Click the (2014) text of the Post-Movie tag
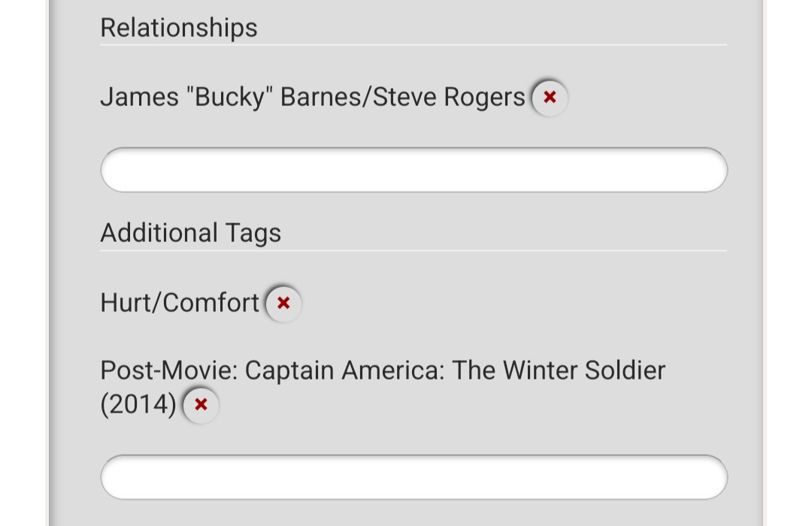This screenshot has width=812, height=526. [138, 405]
